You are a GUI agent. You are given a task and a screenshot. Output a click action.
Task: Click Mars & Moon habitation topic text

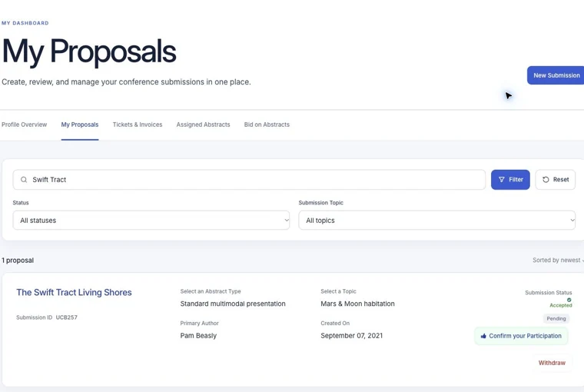coord(357,304)
